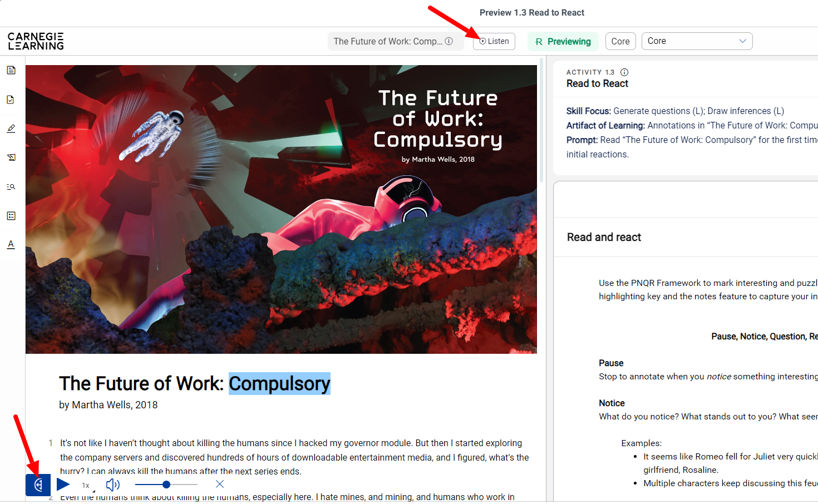Image resolution: width=818 pixels, height=504 pixels.
Task: Open the search-in-text sidebar icon
Action: [11, 187]
